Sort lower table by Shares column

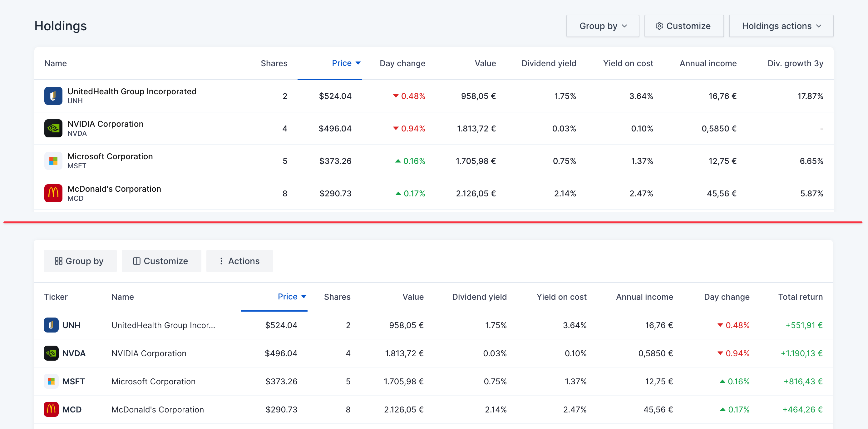pos(337,297)
